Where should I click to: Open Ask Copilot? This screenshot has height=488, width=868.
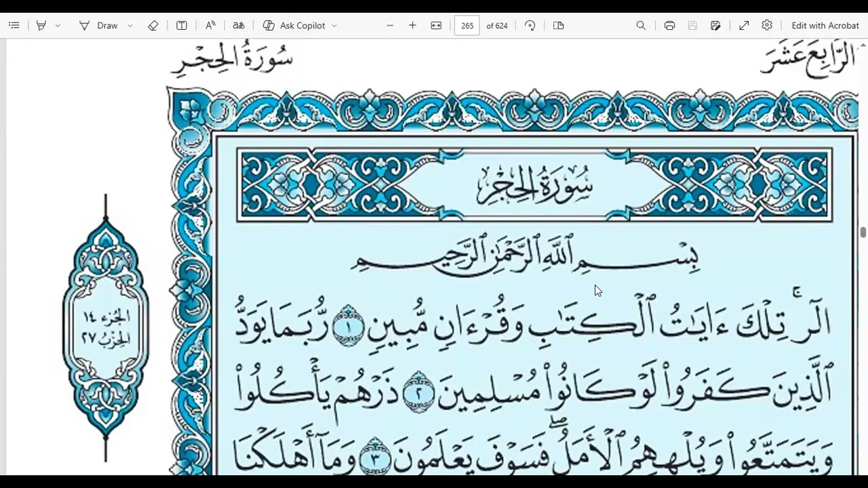pos(294,25)
